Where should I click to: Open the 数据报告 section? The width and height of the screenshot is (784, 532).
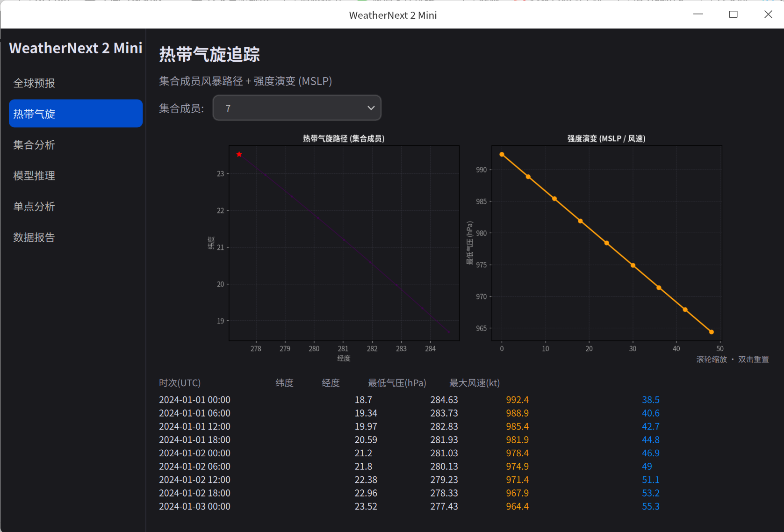point(76,237)
